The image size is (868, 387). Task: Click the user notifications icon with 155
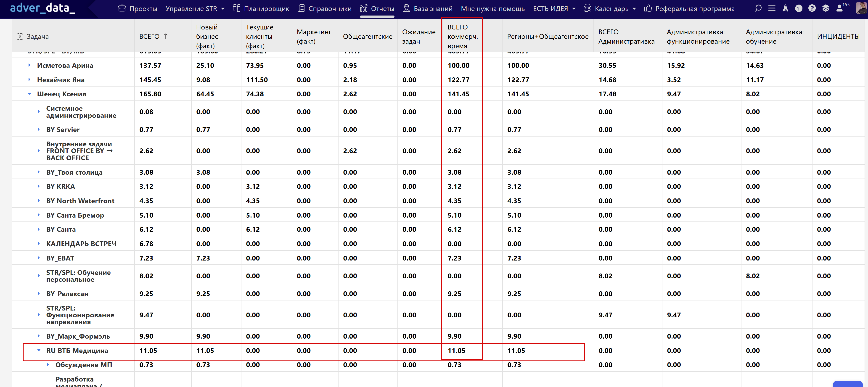click(x=840, y=8)
